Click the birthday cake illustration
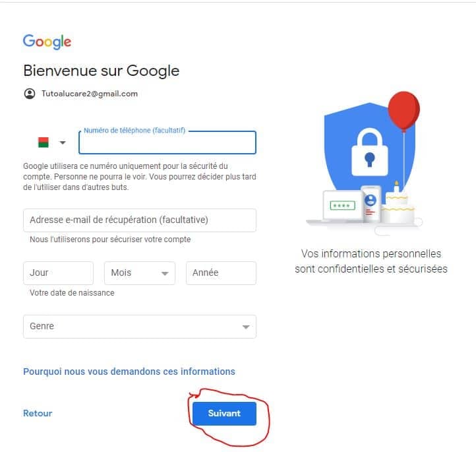The width and height of the screenshot is (476, 452). point(397,205)
